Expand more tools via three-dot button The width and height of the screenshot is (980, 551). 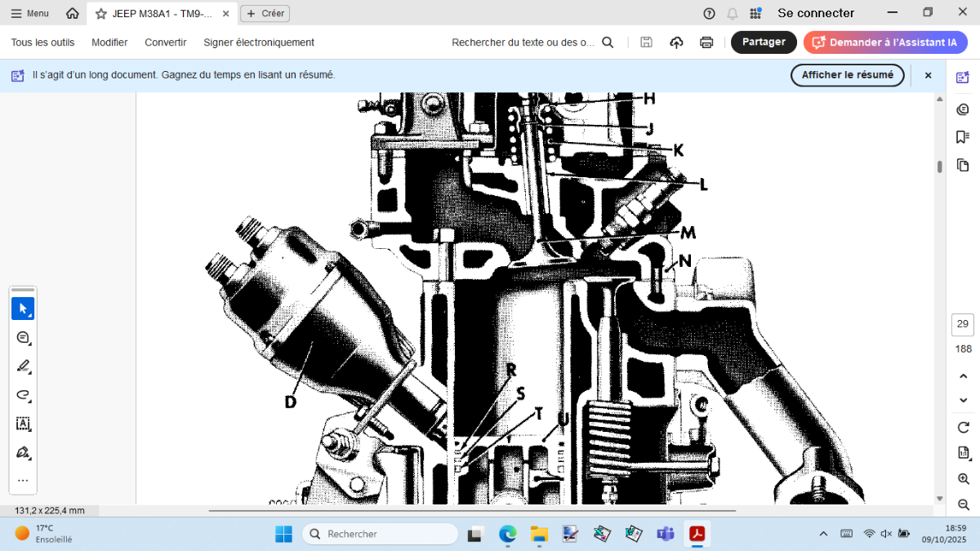[23, 481]
